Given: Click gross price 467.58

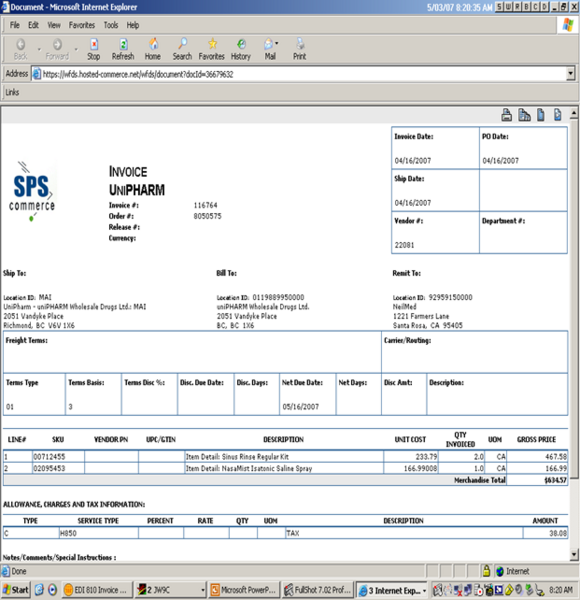Looking at the screenshot, I should [556, 457].
